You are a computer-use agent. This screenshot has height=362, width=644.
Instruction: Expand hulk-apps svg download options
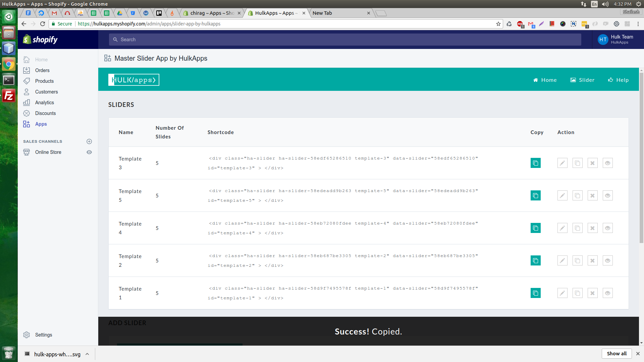[x=87, y=354]
